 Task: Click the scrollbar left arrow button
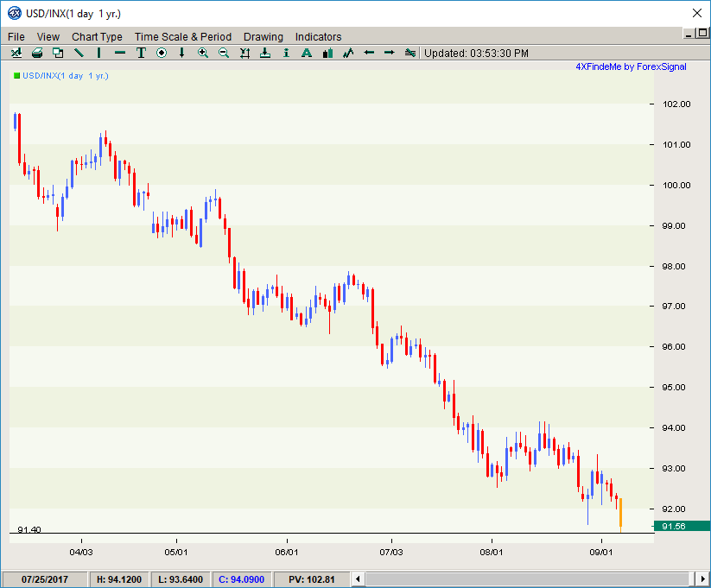(x=358, y=579)
